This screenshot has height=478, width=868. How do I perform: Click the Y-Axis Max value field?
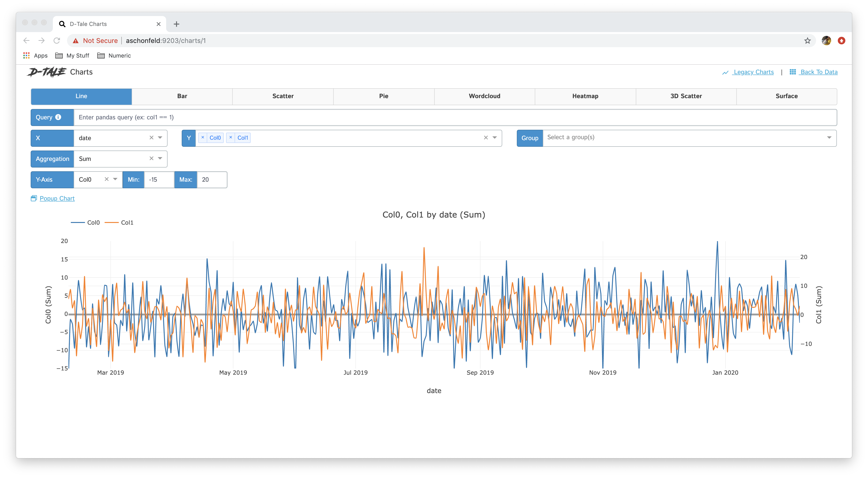[x=212, y=180]
